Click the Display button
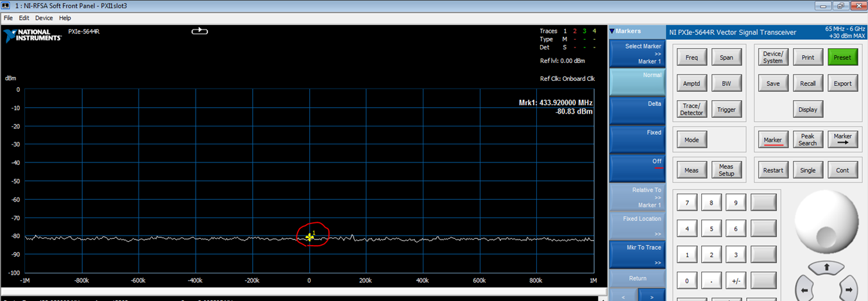Viewport: 868px width, 301px height. (808, 109)
